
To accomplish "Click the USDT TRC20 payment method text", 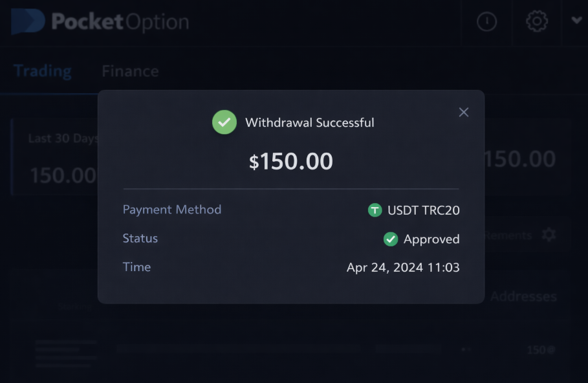I will click(424, 210).
